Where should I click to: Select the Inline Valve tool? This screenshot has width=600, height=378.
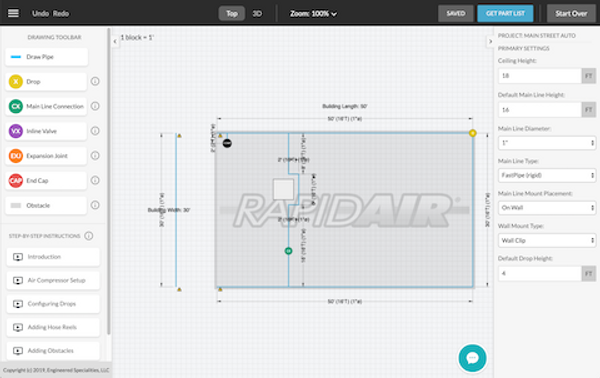[46, 131]
